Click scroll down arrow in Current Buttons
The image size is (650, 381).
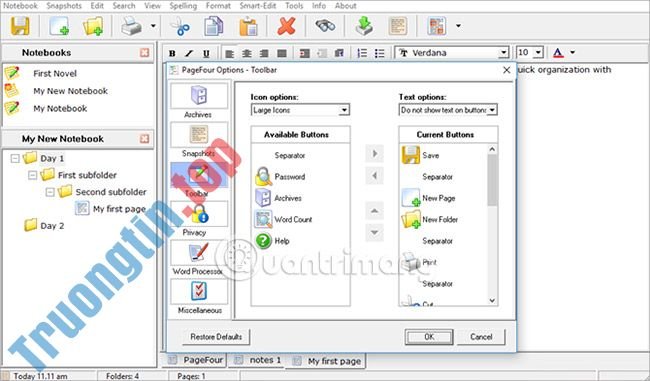point(492,301)
